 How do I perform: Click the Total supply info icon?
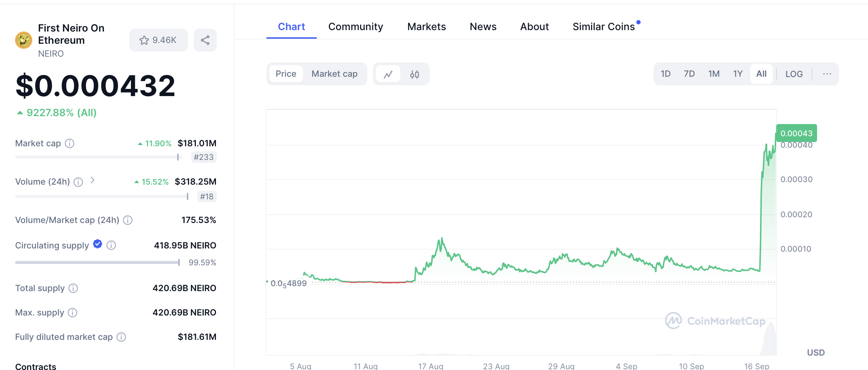click(x=73, y=288)
